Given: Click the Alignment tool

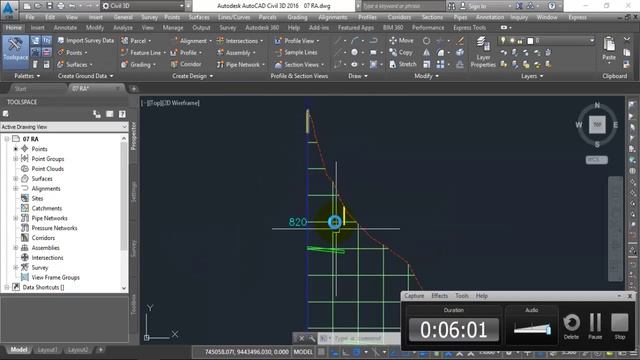Looking at the screenshot, I should tap(191, 41).
